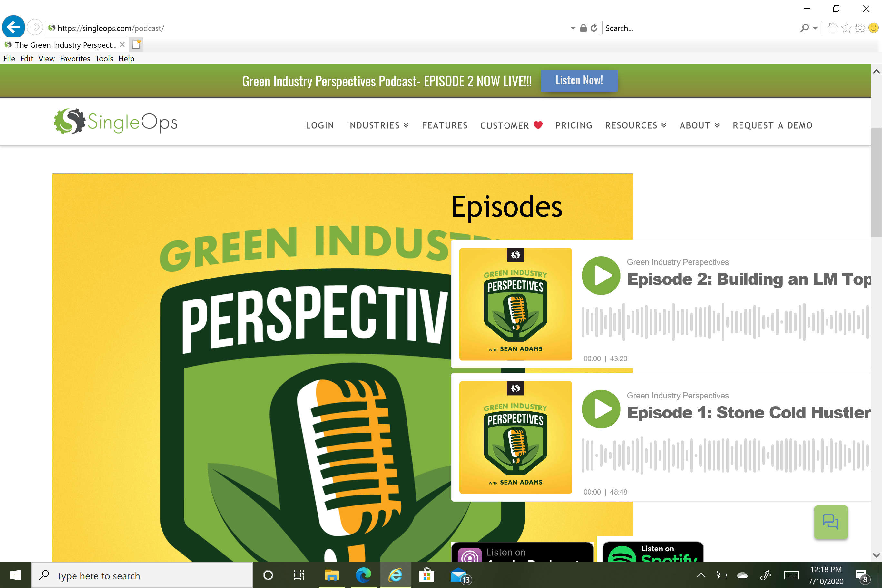Open the address bar autocomplete dropdown arrow
This screenshot has width=882, height=588.
coord(573,28)
